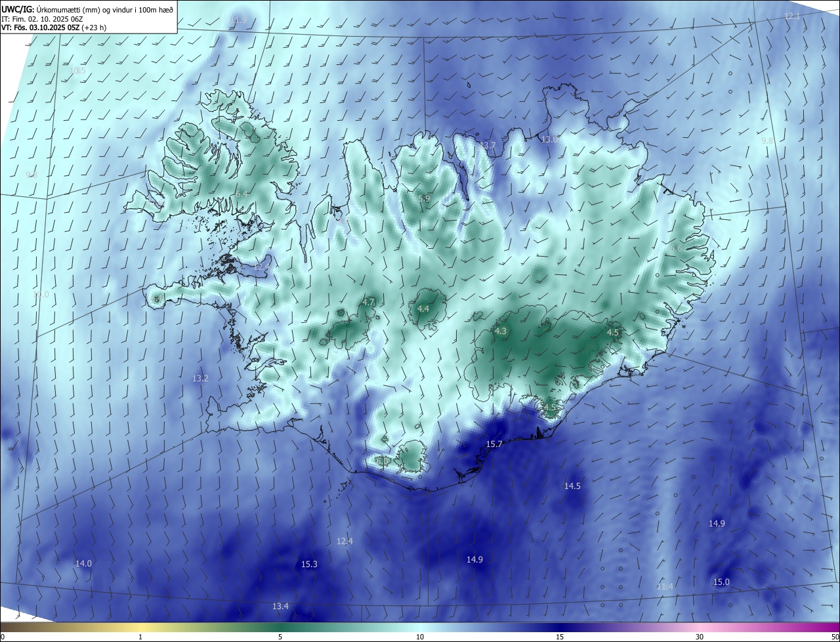Click the 13.4 value above the color scale
Image resolution: width=840 pixels, height=642 pixels.
[x=280, y=606]
